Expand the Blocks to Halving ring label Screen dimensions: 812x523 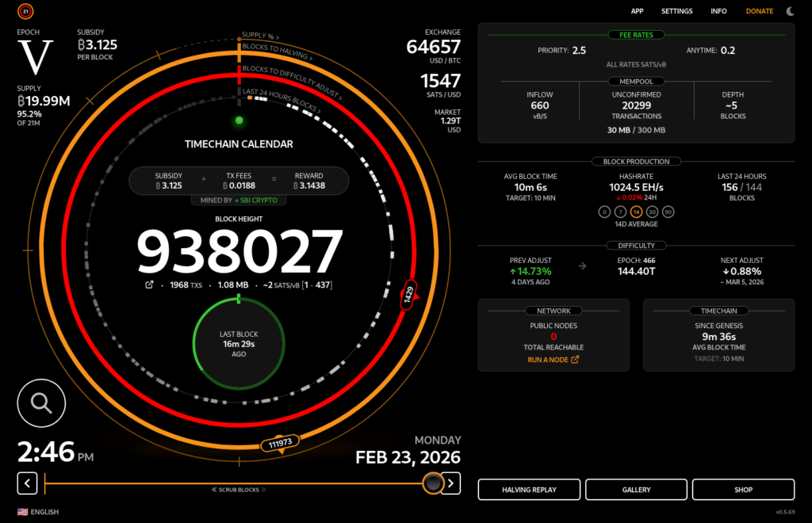click(x=277, y=54)
